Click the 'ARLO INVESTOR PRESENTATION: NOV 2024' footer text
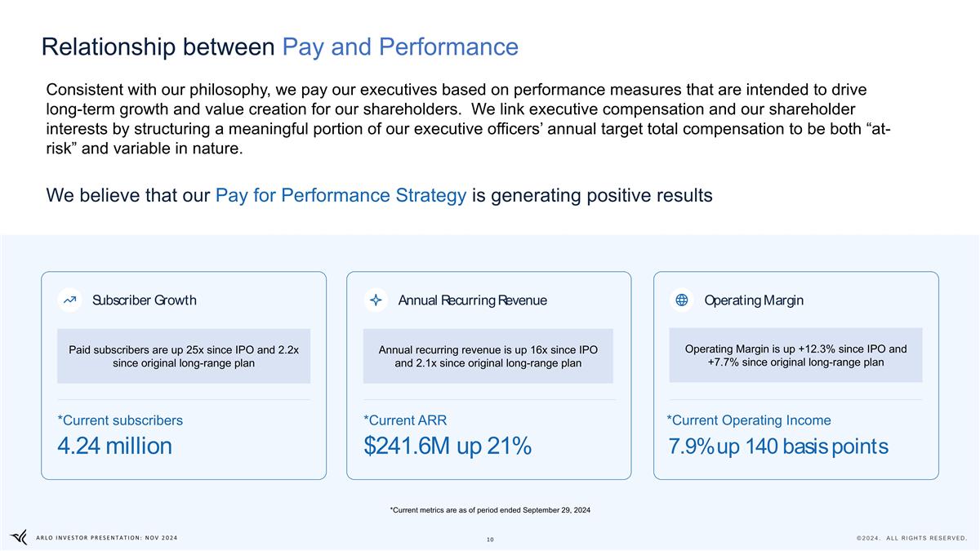This screenshot has height=551, width=980. click(x=107, y=537)
